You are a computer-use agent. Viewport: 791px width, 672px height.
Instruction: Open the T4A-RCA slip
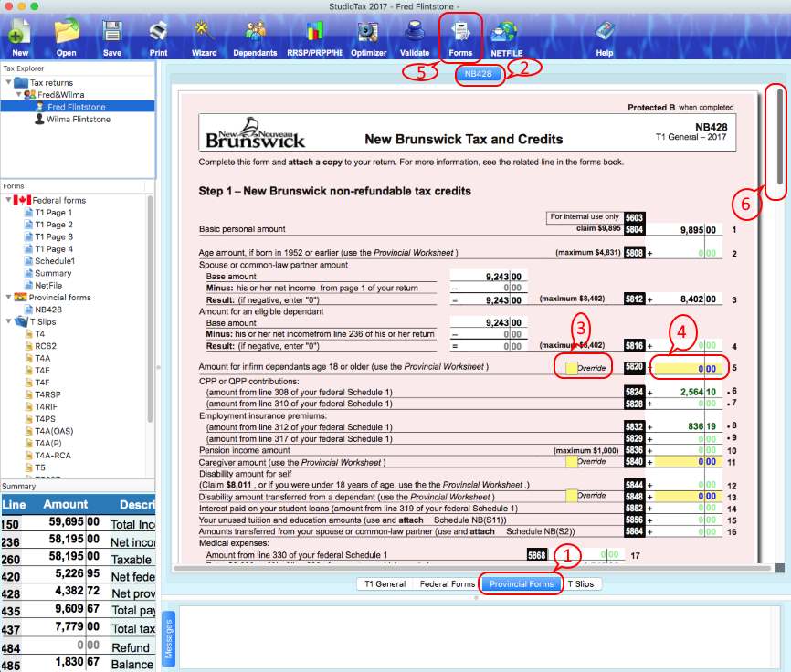click(53, 456)
